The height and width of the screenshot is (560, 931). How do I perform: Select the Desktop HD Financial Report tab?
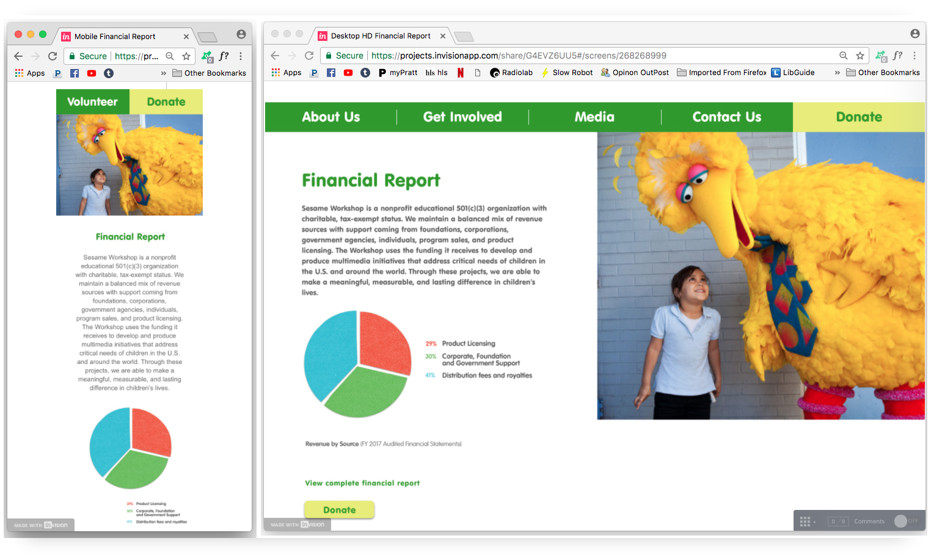pyautogui.click(x=381, y=36)
